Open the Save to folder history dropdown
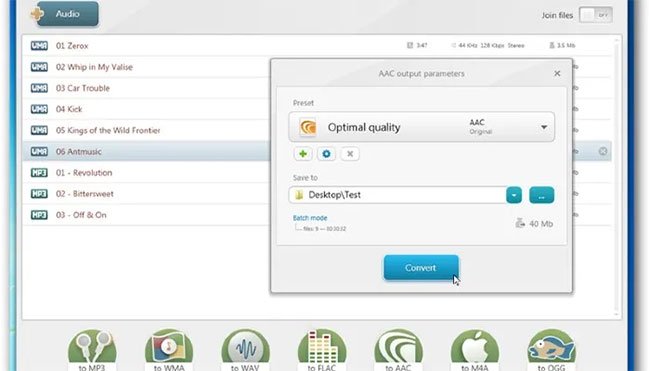The height and width of the screenshot is (371, 650). coord(514,195)
